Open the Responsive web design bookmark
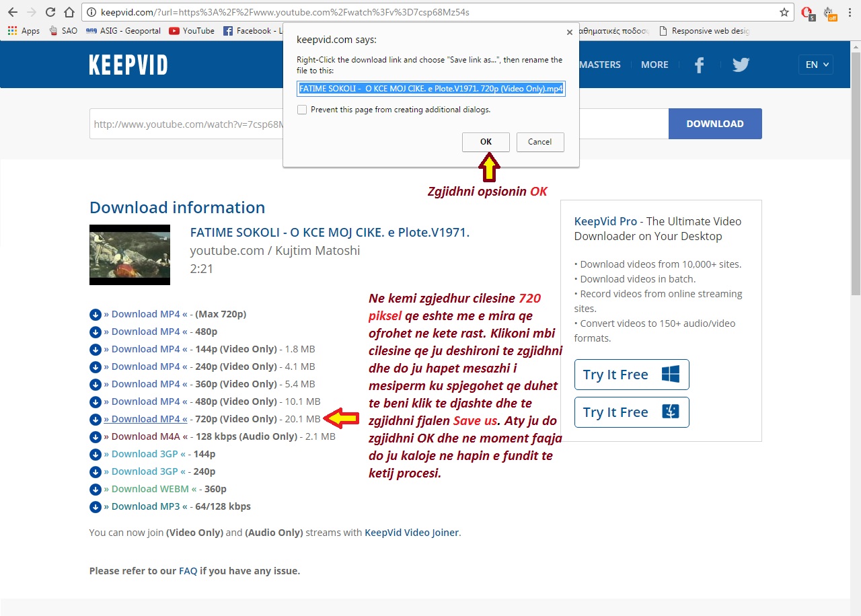The image size is (861, 616). 704,31
